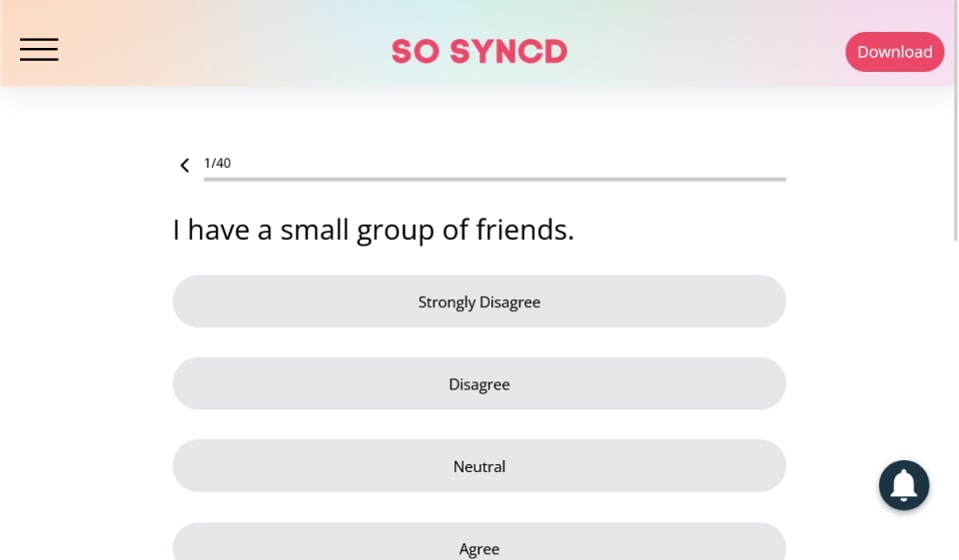The image size is (959, 560).
Task: Click the SO SYNCD logo
Action: pyautogui.click(x=479, y=52)
